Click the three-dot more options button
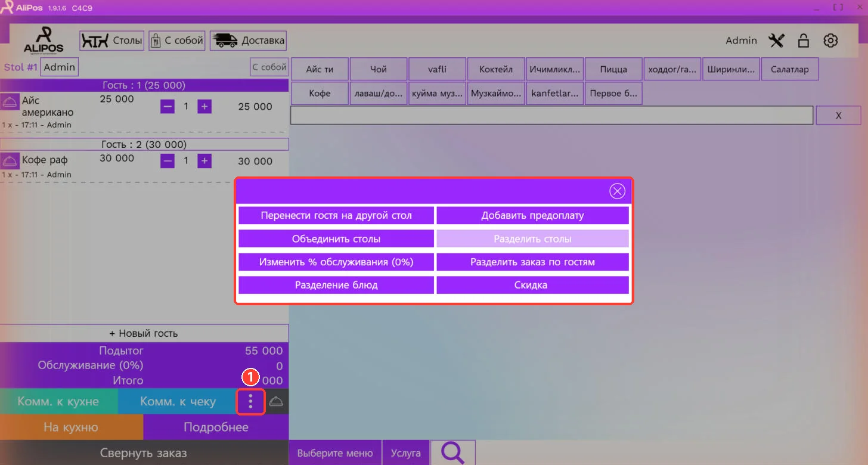The width and height of the screenshot is (868, 465). click(250, 401)
